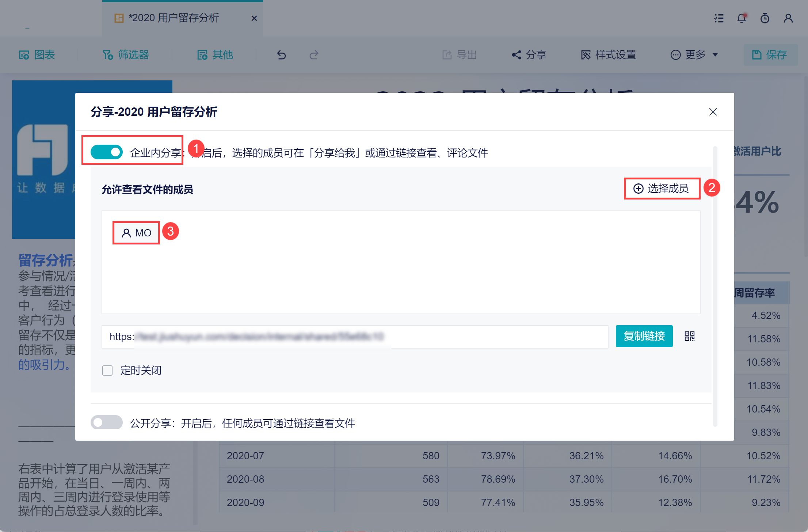Viewport: 808px width, 532px height.
Task: Open the 样式设置 menu item
Action: [609, 55]
